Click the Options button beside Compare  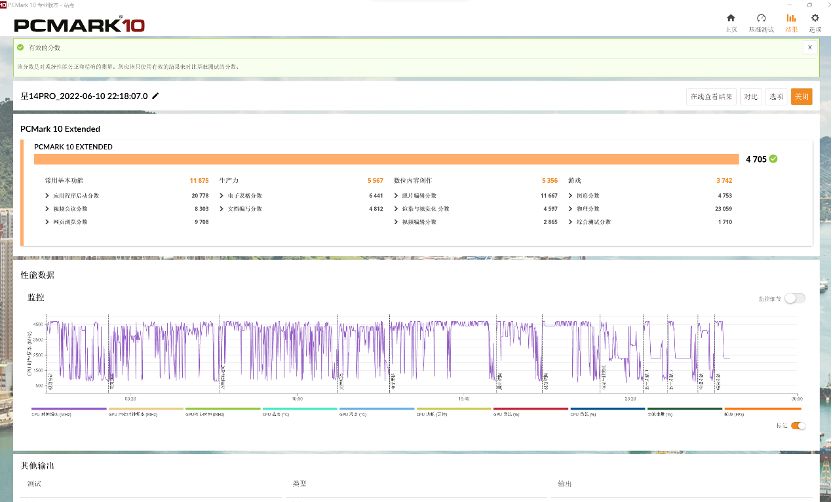[776, 97]
